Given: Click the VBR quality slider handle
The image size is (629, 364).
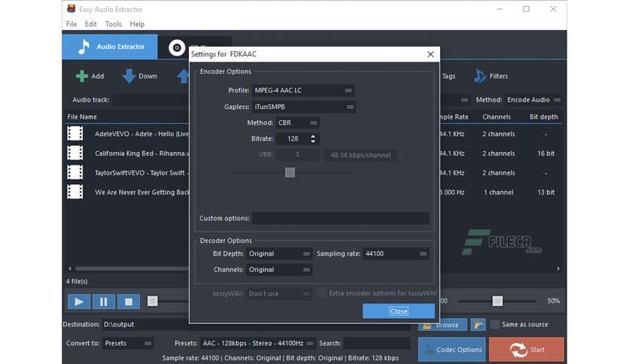Looking at the screenshot, I should pos(290,172).
